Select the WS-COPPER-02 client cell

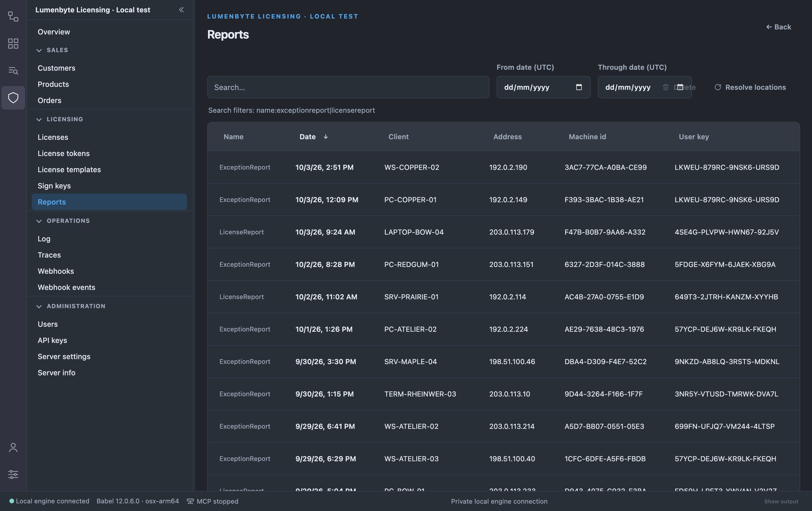[x=412, y=167]
